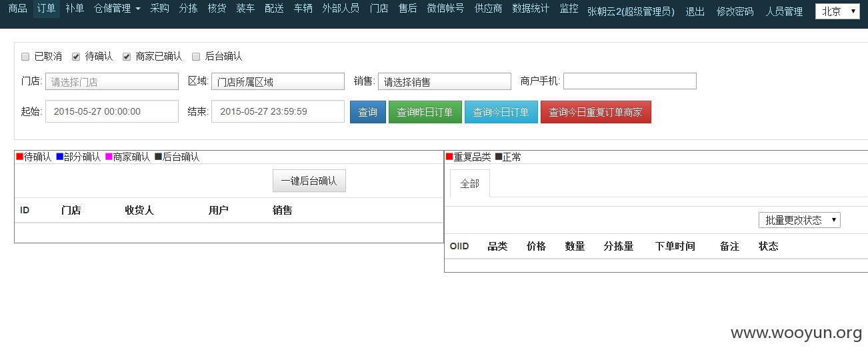Open the 修改密码 link

[x=735, y=11]
